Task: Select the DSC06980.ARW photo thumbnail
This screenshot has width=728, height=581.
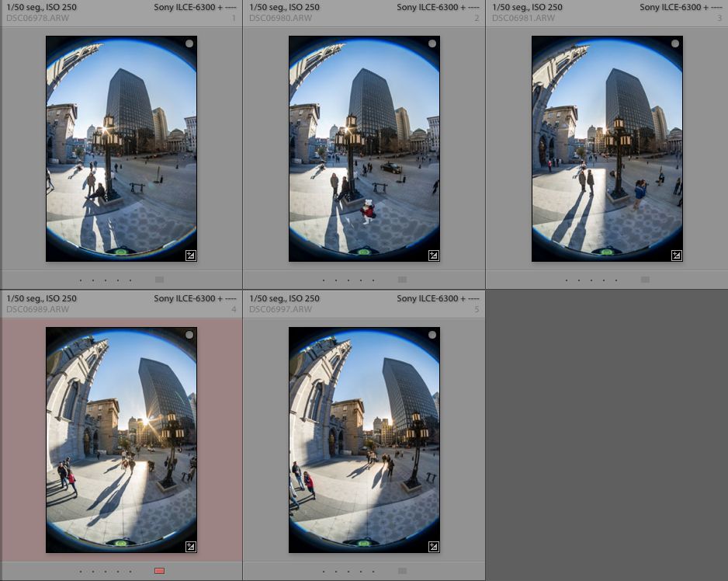Action: (x=364, y=148)
